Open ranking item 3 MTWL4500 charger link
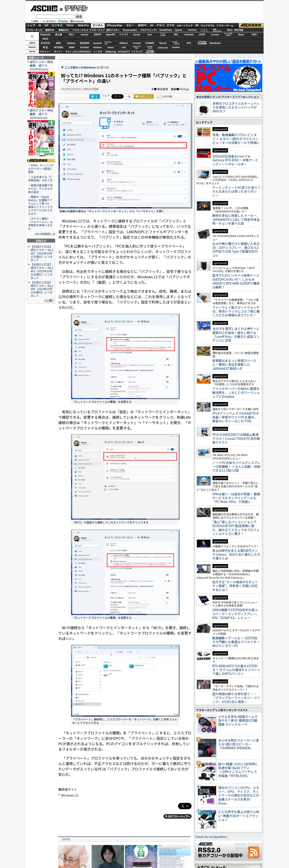This screenshot has width=289, height=868. coord(238,770)
